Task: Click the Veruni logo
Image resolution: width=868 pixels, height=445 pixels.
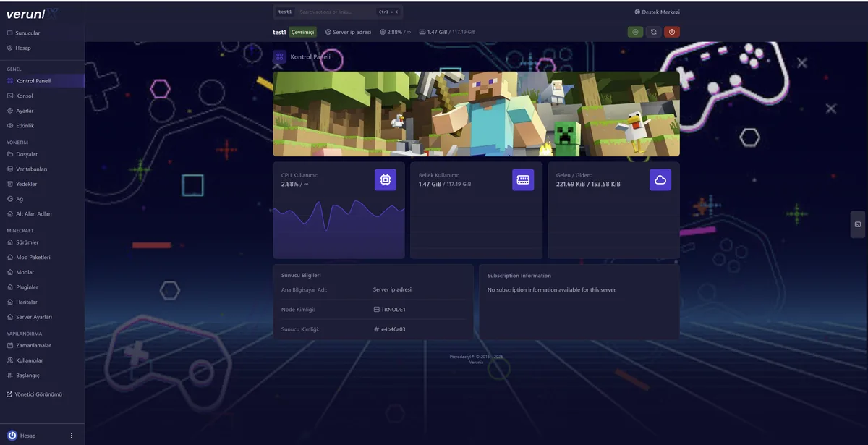Action: [33, 13]
